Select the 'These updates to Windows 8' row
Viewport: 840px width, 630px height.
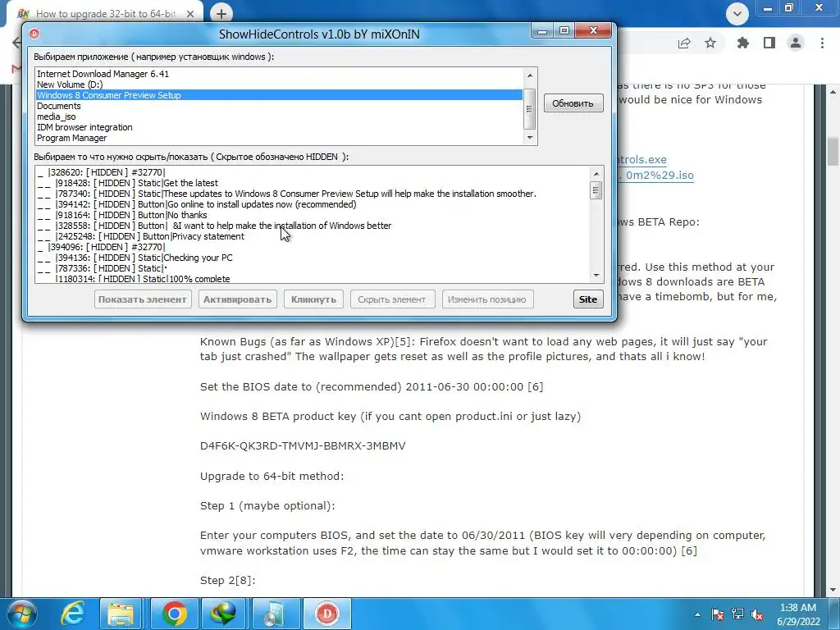(313, 194)
